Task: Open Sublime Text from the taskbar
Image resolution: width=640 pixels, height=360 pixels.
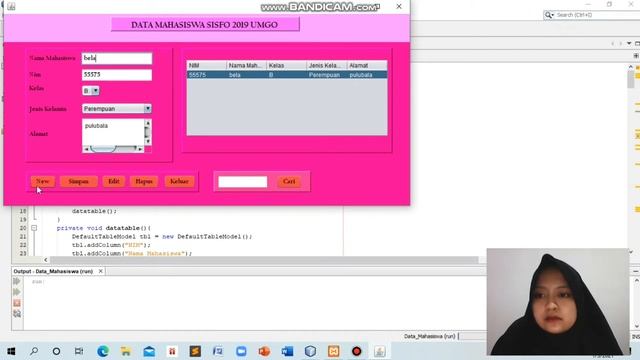Action: [195, 351]
